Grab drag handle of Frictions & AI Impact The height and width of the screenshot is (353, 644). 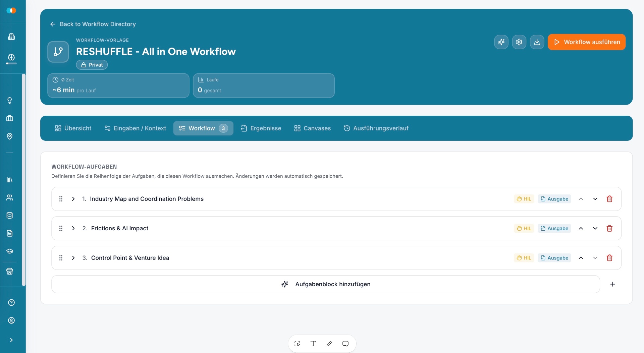pyautogui.click(x=61, y=228)
